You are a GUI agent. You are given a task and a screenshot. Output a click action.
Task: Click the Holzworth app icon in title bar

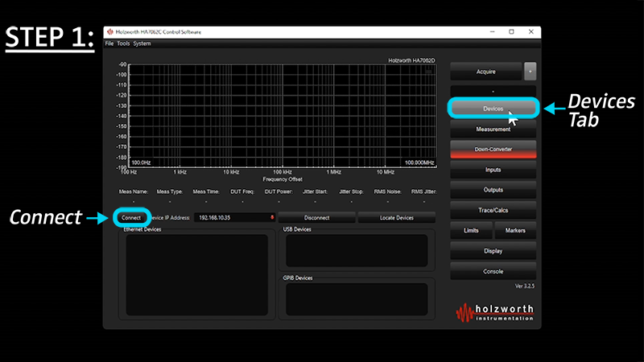click(x=109, y=31)
